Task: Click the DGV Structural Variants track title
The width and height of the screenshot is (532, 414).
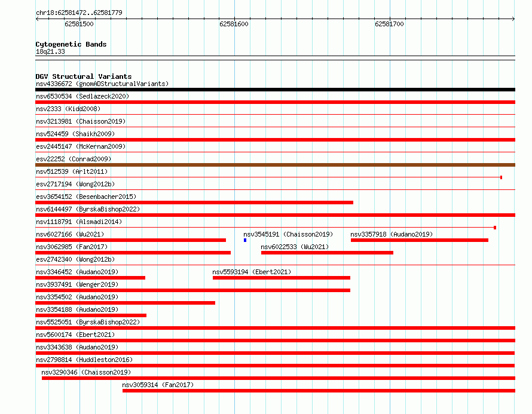Action: click(84, 76)
